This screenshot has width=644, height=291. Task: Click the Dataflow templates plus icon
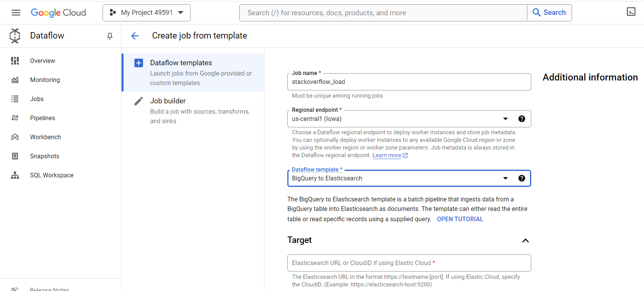pyautogui.click(x=139, y=63)
